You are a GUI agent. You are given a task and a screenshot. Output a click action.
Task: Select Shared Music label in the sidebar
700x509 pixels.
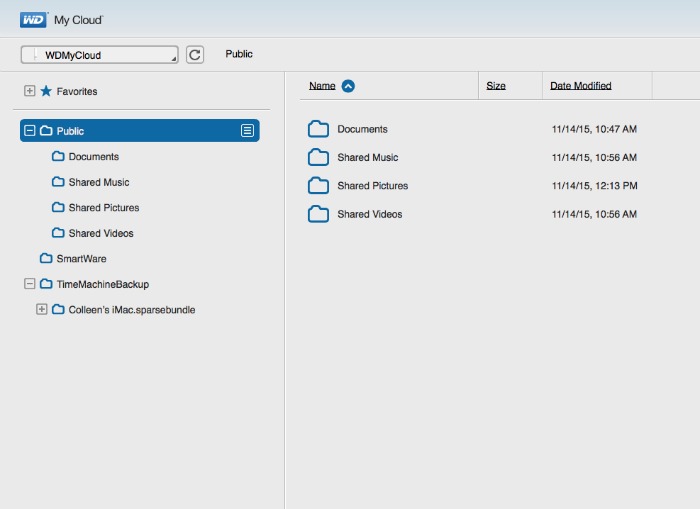(x=99, y=182)
